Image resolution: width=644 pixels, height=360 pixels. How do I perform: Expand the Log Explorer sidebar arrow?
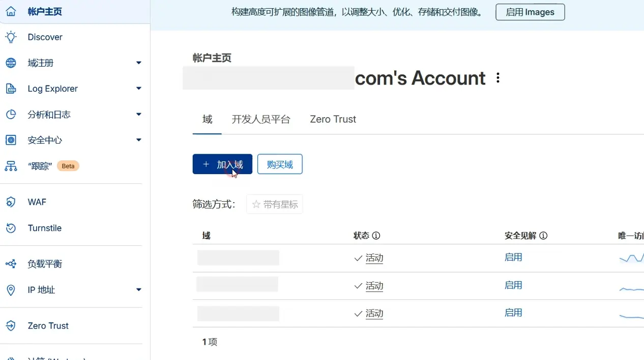138,89
